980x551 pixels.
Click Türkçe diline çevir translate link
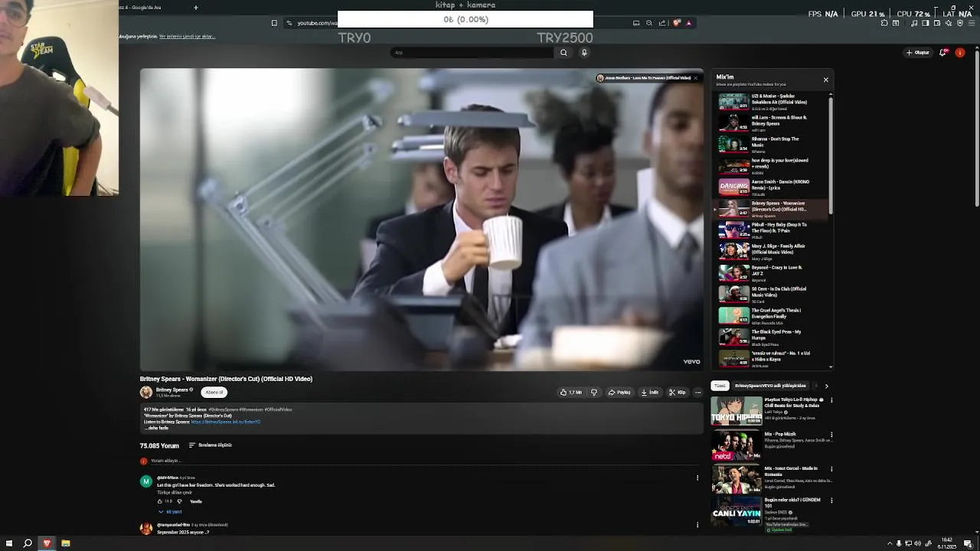pos(175,493)
